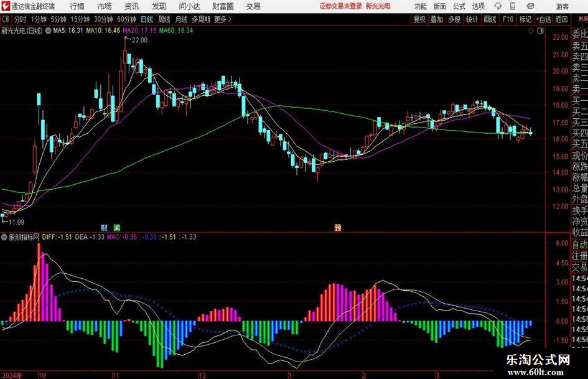Click the 画线 drawing button

pyautogui.click(x=490, y=19)
